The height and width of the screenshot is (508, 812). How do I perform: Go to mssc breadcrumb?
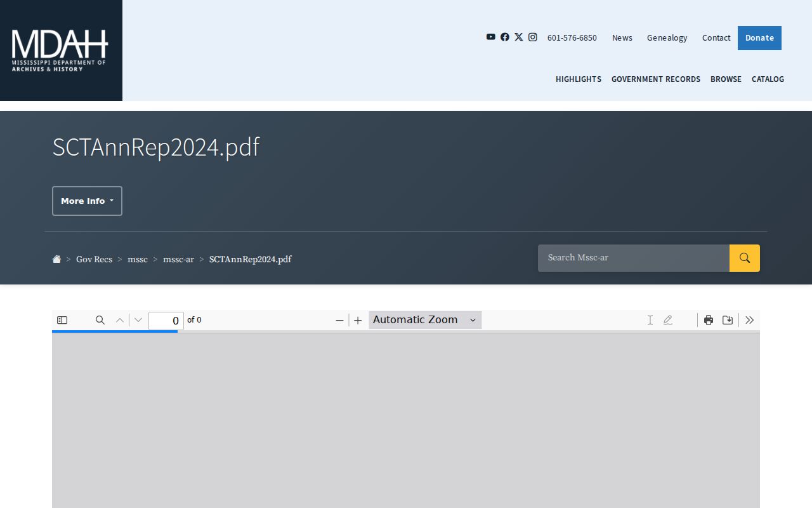tap(138, 259)
